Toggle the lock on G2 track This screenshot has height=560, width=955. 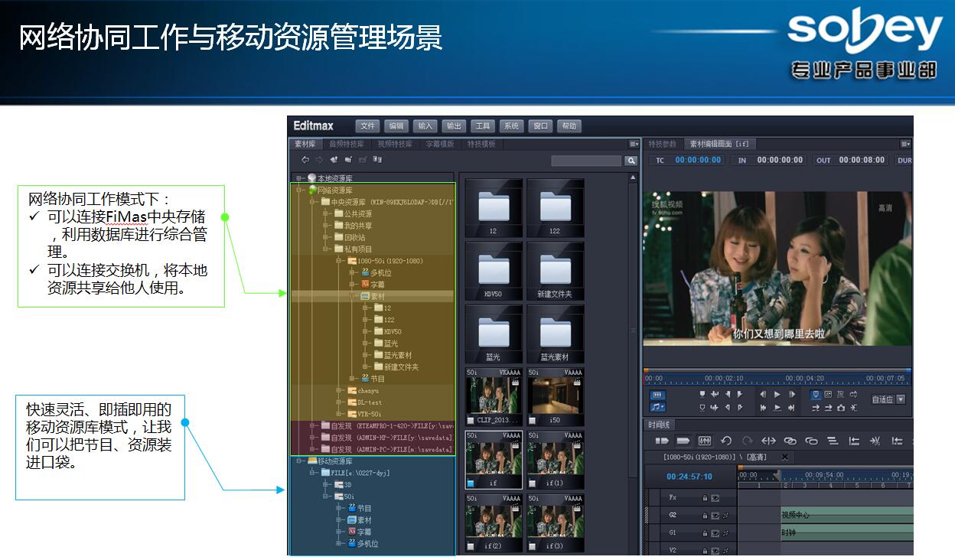[x=705, y=516]
